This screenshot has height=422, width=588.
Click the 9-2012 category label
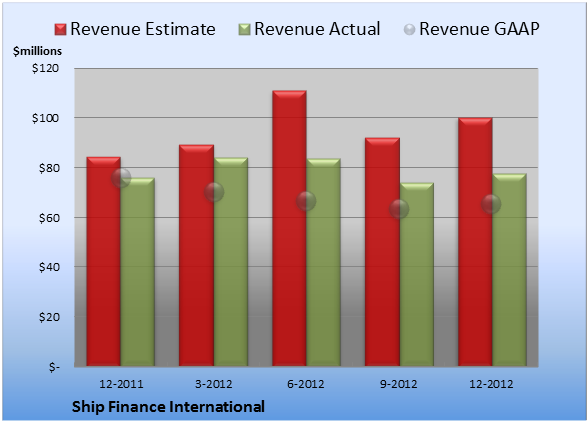click(x=399, y=384)
